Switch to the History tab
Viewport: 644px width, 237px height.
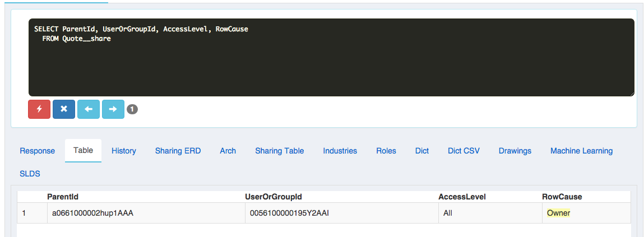(124, 151)
